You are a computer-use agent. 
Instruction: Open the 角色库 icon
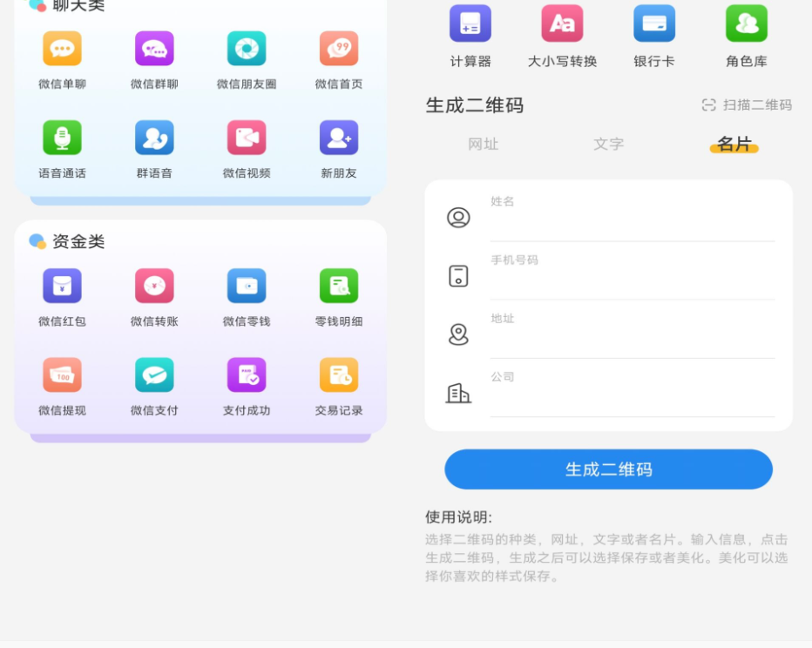747,24
